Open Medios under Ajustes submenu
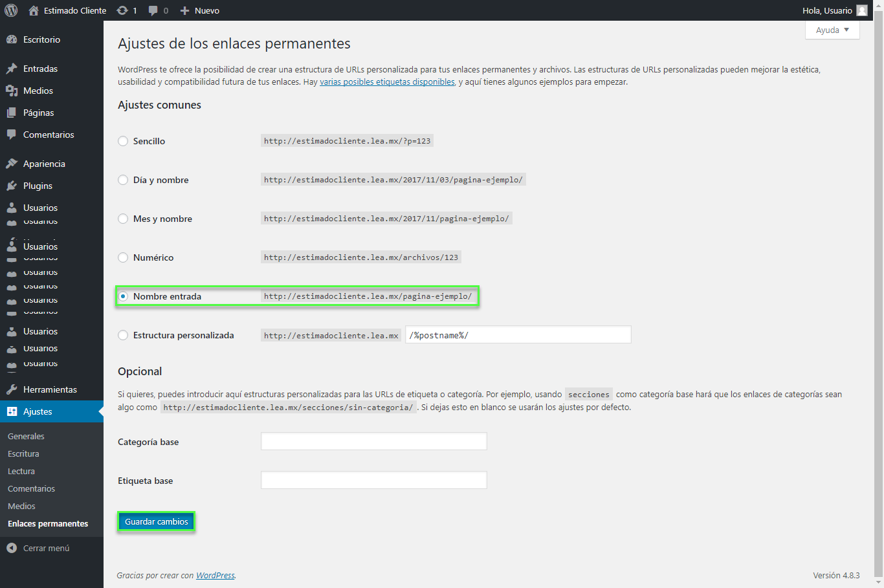 point(21,506)
